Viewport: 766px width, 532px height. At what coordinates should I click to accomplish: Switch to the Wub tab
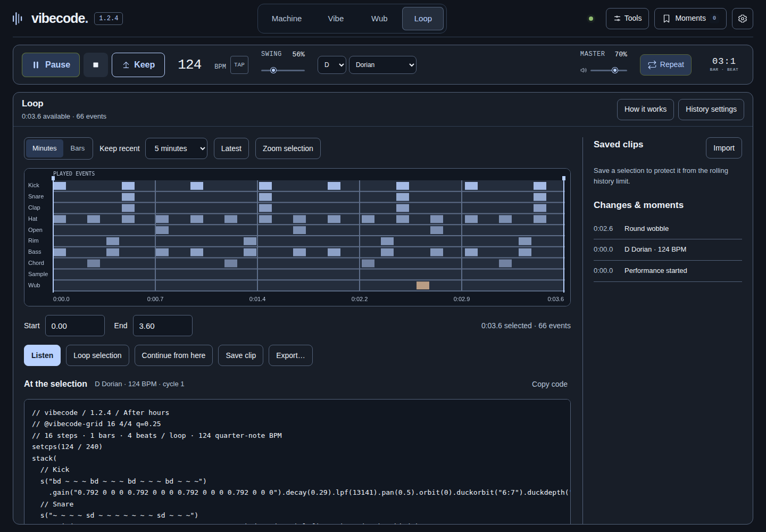coord(379,19)
